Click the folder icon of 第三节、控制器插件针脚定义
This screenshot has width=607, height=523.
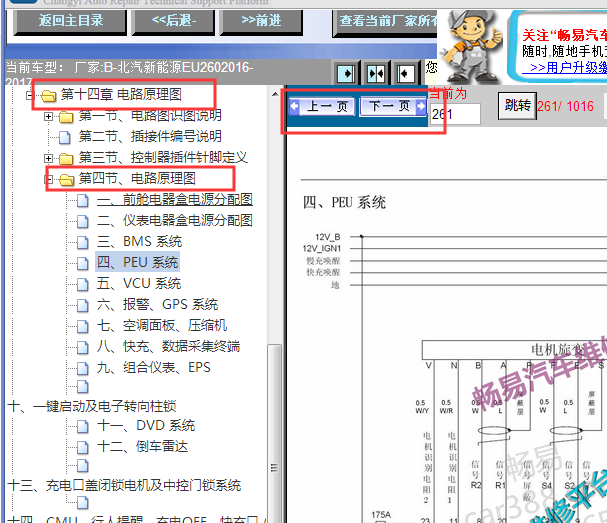point(66,158)
